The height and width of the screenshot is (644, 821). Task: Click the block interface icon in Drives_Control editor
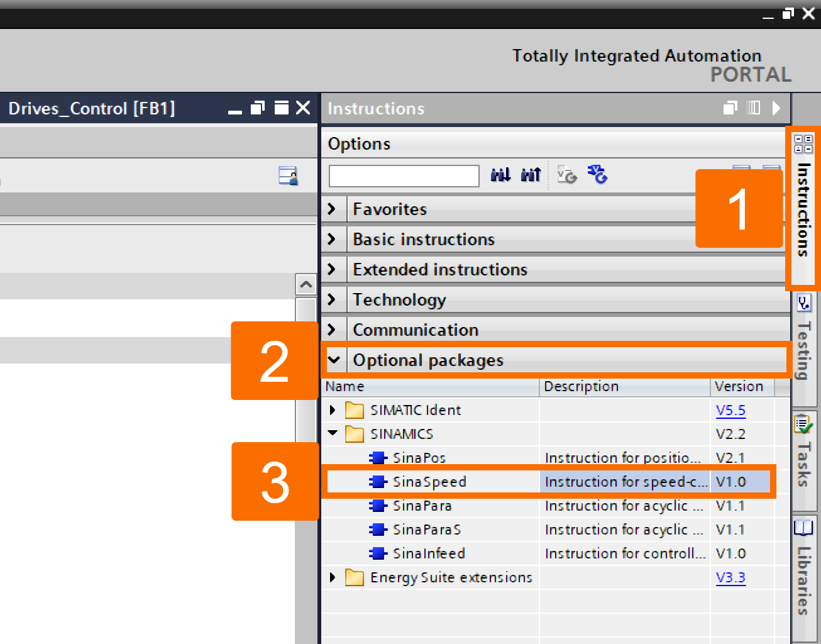coord(289,175)
